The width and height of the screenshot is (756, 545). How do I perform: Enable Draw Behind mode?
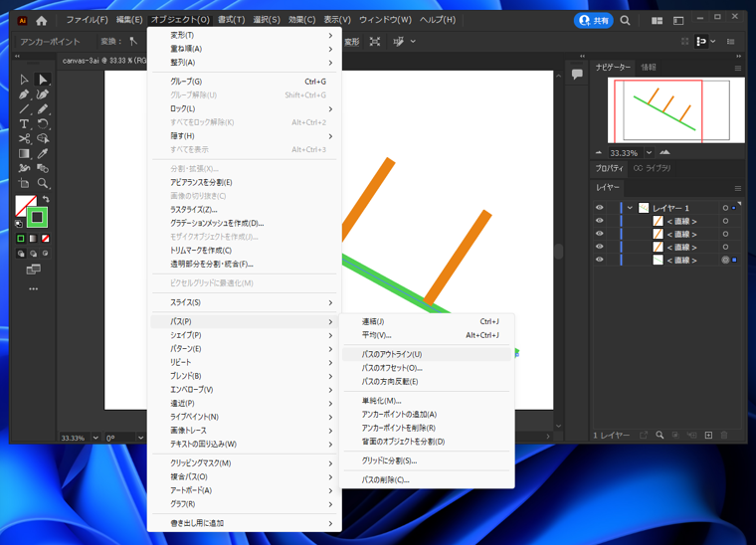coord(33,254)
